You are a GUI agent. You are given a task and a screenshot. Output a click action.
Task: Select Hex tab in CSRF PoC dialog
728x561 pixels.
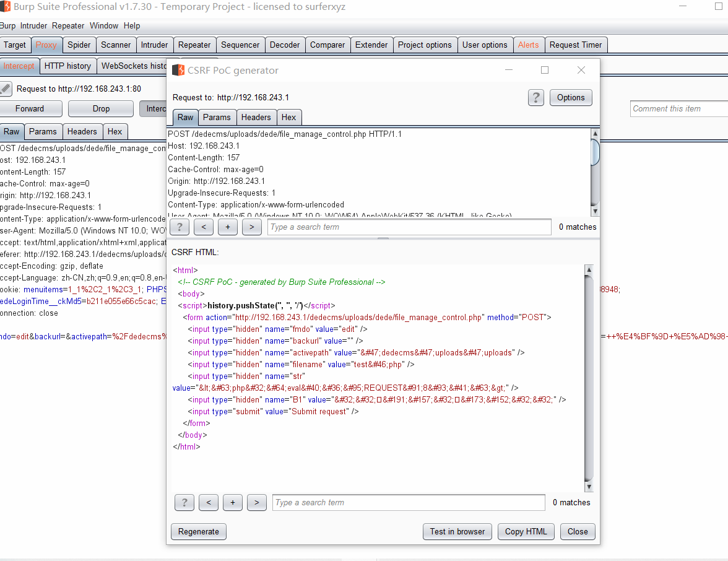coord(288,118)
